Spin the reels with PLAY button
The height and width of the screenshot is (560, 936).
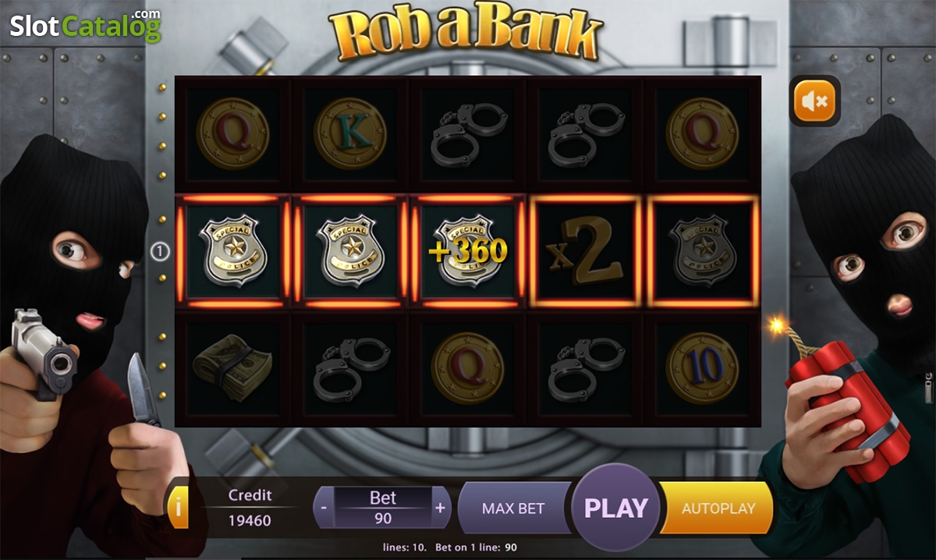tap(616, 508)
